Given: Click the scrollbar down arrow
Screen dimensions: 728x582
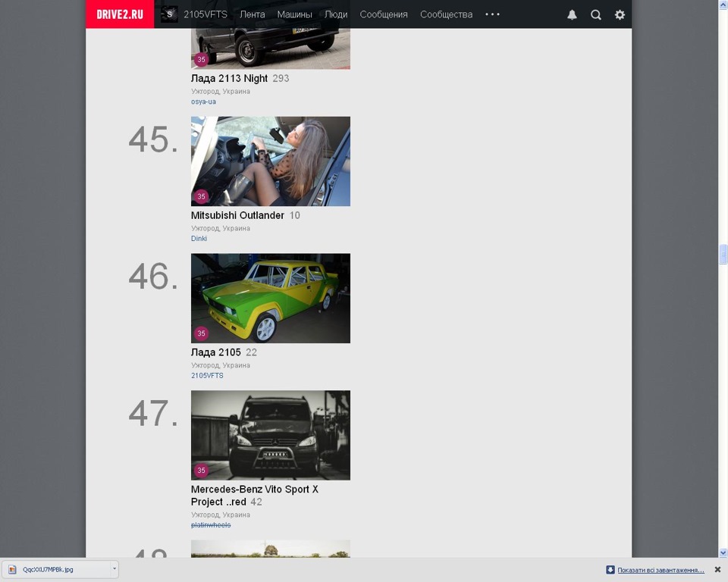Looking at the screenshot, I should [723, 552].
